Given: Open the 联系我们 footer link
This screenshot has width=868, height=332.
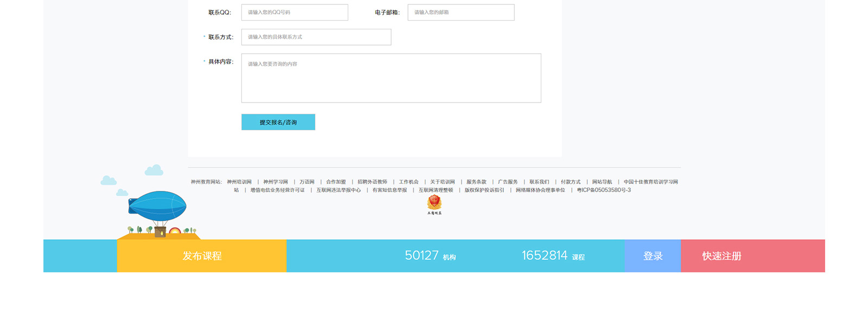Looking at the screenshot, I should point(539,182).
